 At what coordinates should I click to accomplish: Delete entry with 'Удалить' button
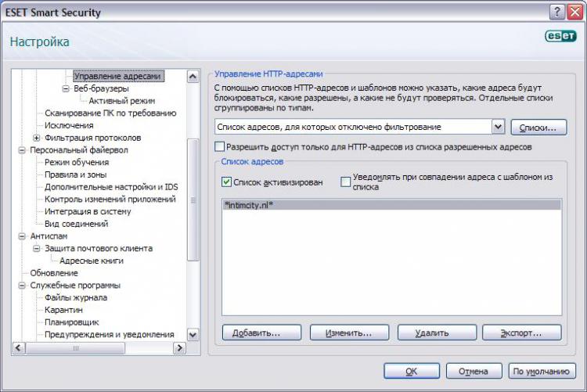(x=437, y=333)
